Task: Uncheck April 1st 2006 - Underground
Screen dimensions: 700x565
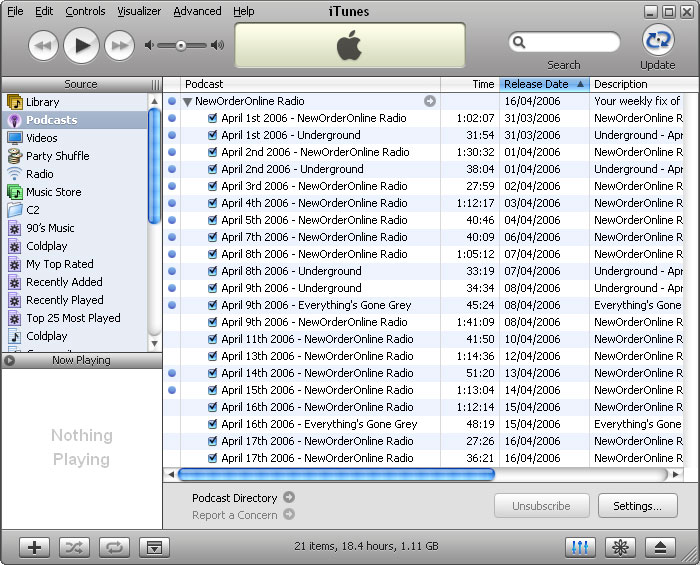Action: tap(212, 135)
